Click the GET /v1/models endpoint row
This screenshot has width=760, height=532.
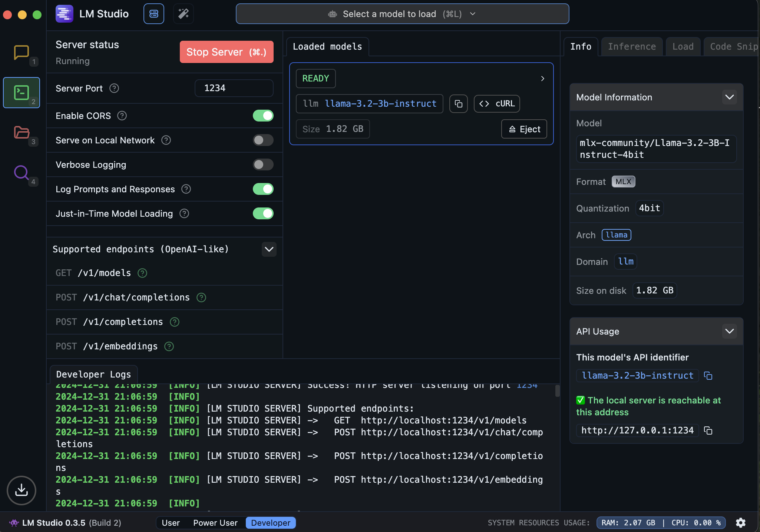coord(165,273)
